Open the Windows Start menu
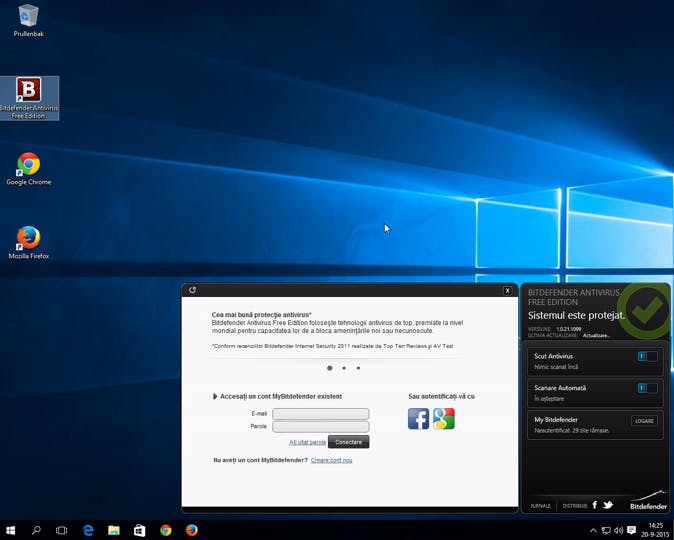The height and width of the screenshot is (540, 674). (x=10, y=530)
